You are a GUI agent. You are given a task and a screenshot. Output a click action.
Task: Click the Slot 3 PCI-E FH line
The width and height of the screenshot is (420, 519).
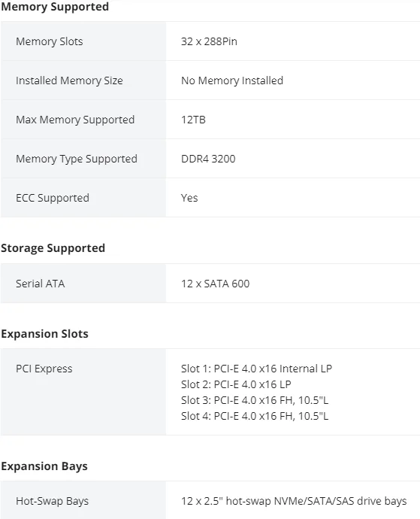(x=255, y=400)
